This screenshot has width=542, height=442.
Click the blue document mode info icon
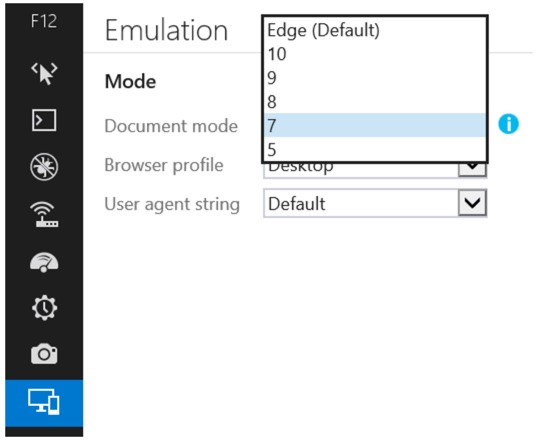pos(508,124)
